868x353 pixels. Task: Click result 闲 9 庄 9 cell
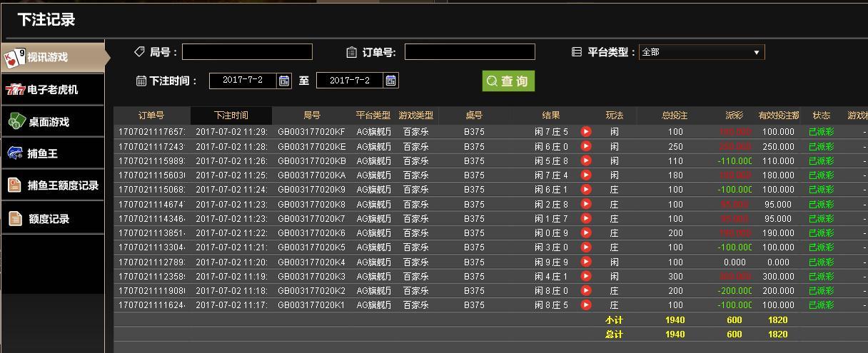pos(551,262)
